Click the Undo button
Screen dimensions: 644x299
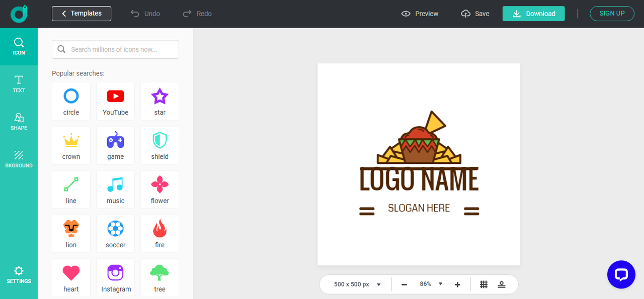pyautogui.click(x=145, y=14)
